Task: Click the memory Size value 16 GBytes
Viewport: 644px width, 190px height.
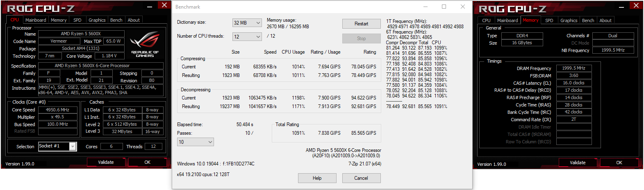Action: tap(522, 43)
